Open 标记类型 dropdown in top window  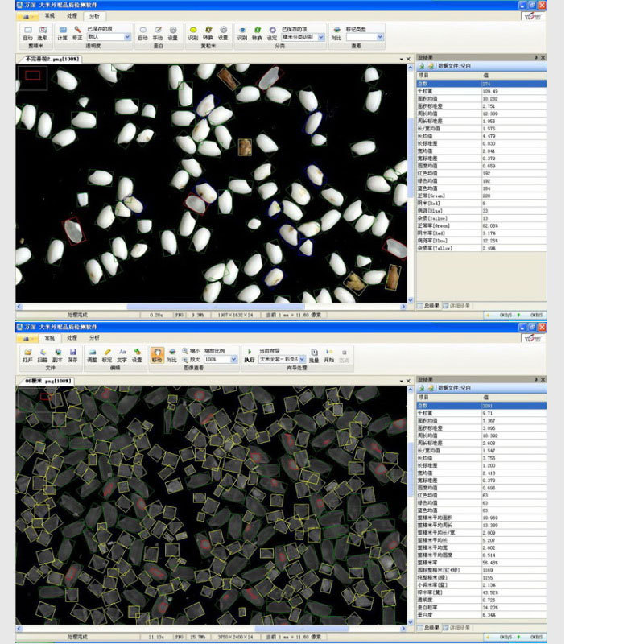(380, 37)
